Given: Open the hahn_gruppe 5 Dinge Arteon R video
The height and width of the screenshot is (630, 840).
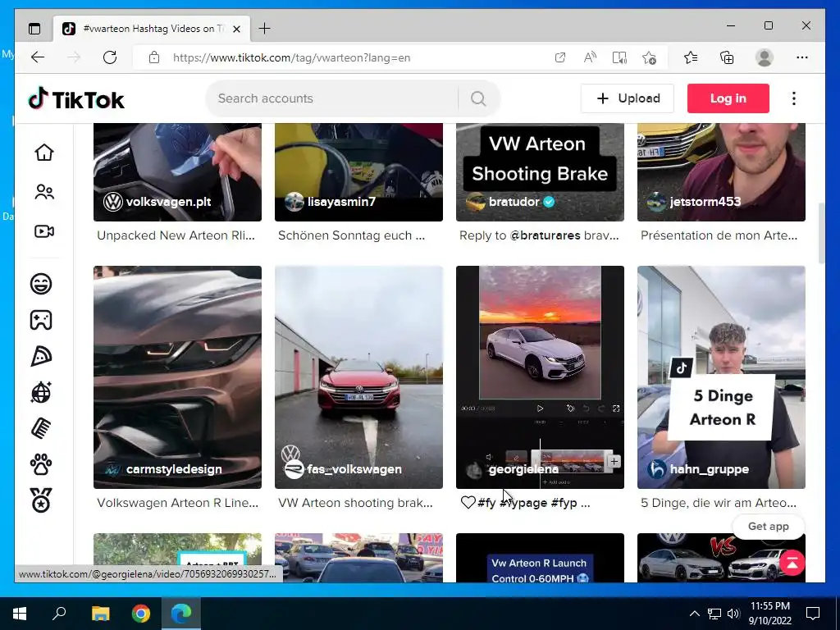Looking at the screenshot, I should (721, 377).
